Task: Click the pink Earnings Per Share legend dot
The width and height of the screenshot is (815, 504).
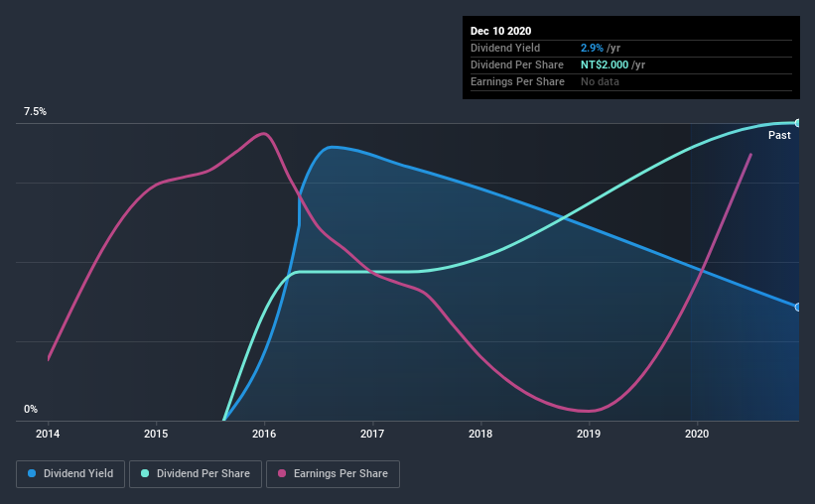Action: coord(282,473)
